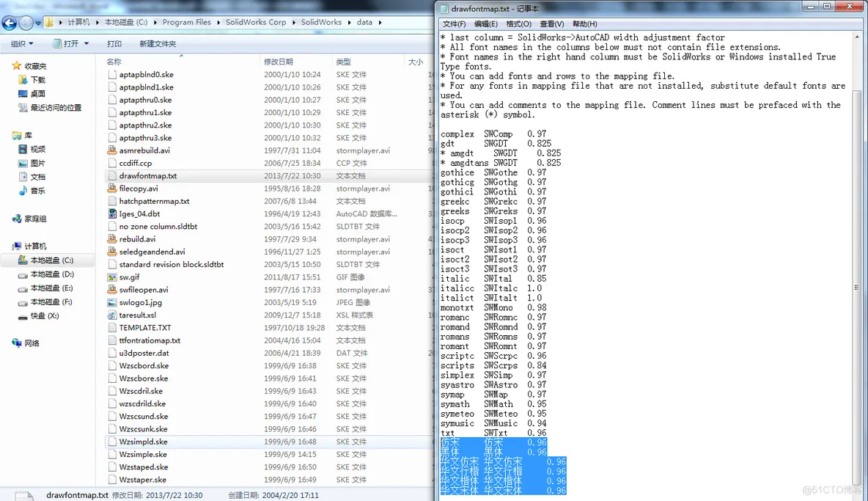This screenshot has height=501, width=868.
Task: Expand breadcrumb arrow after SolidWorks Corp
Action: coord(294,22)
